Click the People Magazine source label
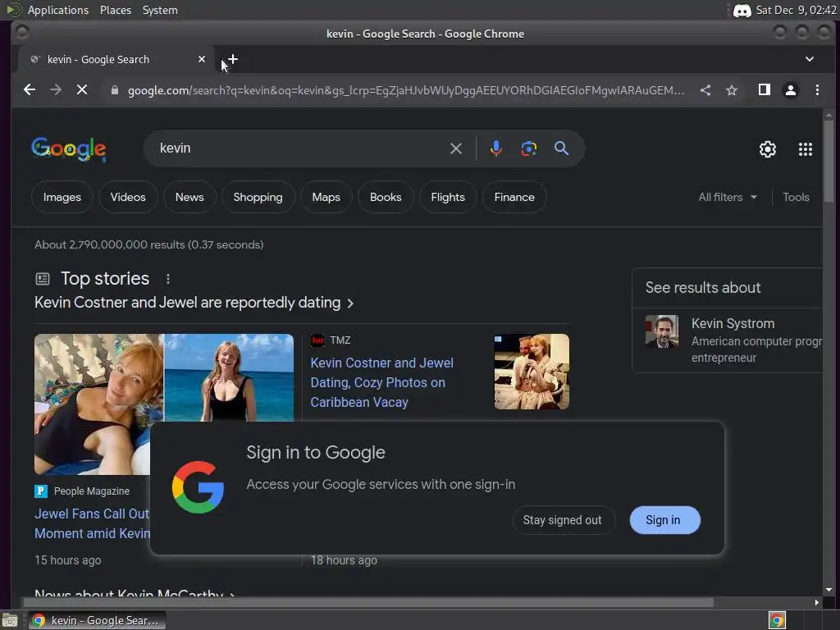This screenshot has height=630, width=840. coord(92,491)
